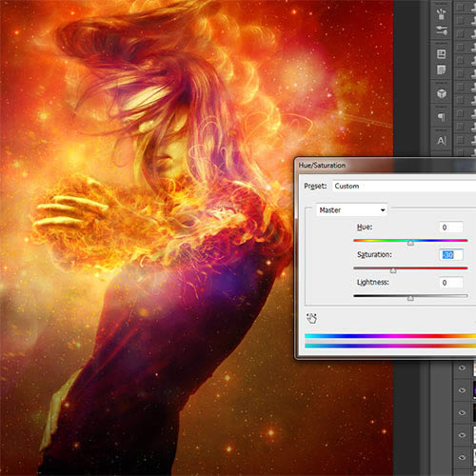
Task: Click the Lightness label
Action: (x=373, y=282)
